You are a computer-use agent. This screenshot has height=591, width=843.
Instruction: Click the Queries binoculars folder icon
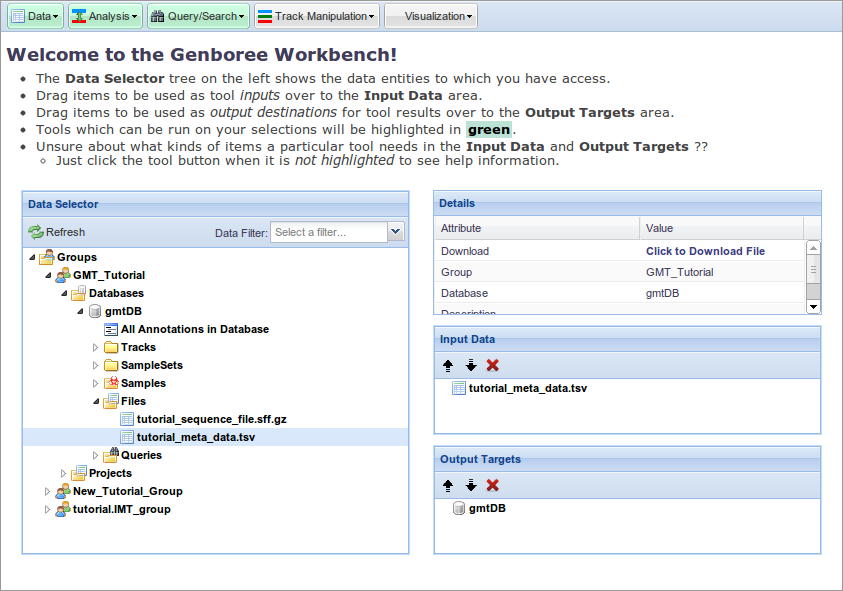(111, 455)
